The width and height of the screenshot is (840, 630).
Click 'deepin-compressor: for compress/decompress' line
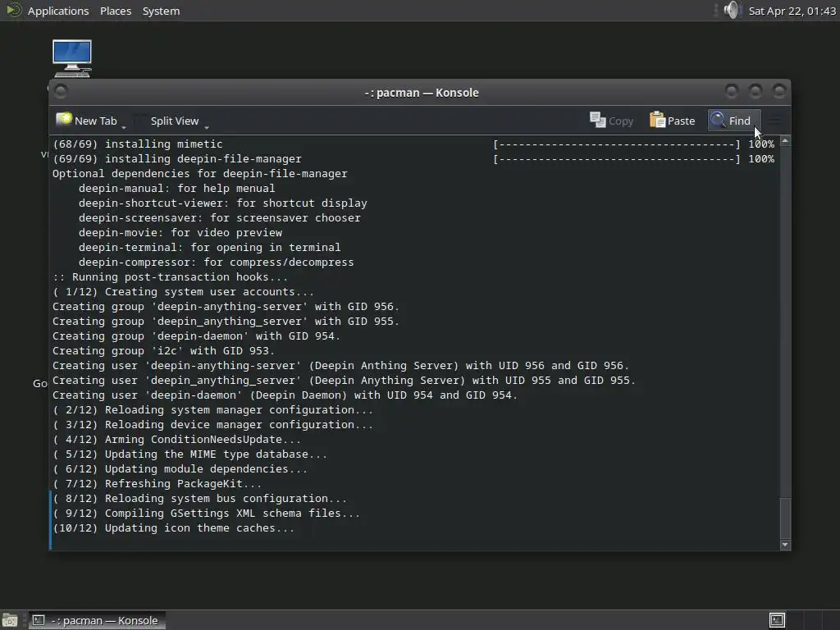217,262
